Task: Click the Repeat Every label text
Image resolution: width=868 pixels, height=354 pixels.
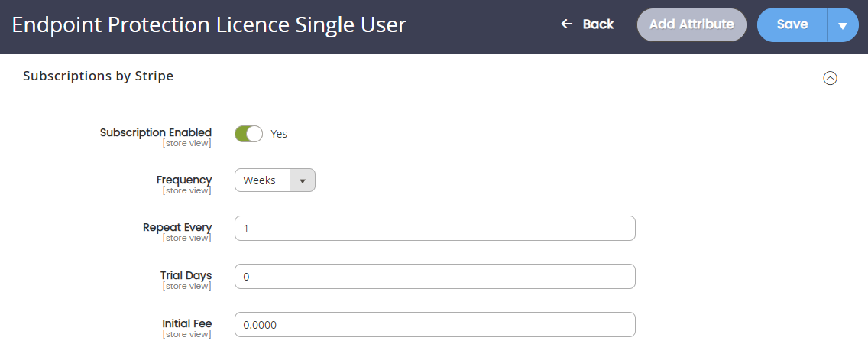Action: coord(177,227)
